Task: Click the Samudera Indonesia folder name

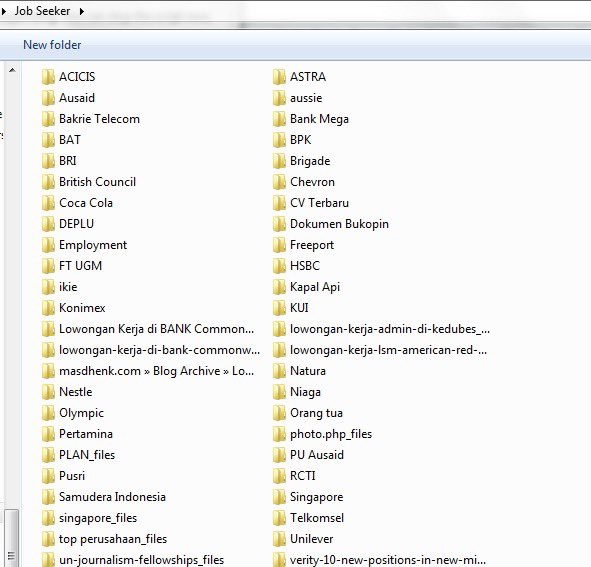Action: coord(112,497)
